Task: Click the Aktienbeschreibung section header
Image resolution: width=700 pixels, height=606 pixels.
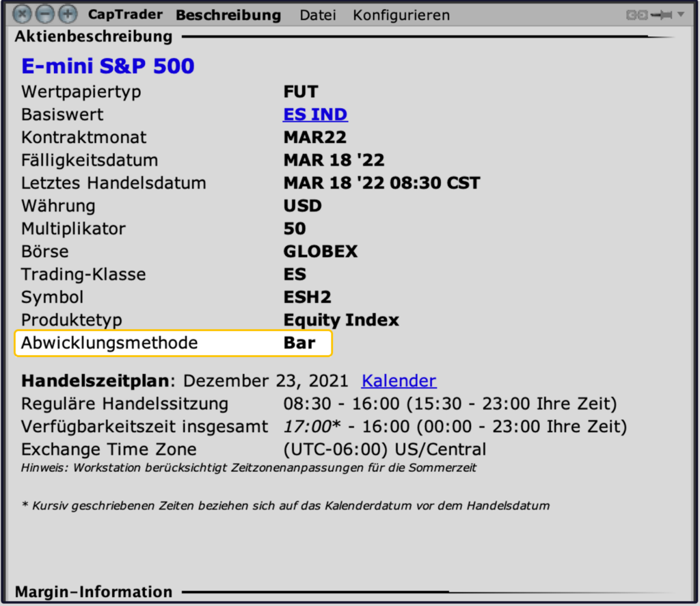Action: (x=94, y=37)
